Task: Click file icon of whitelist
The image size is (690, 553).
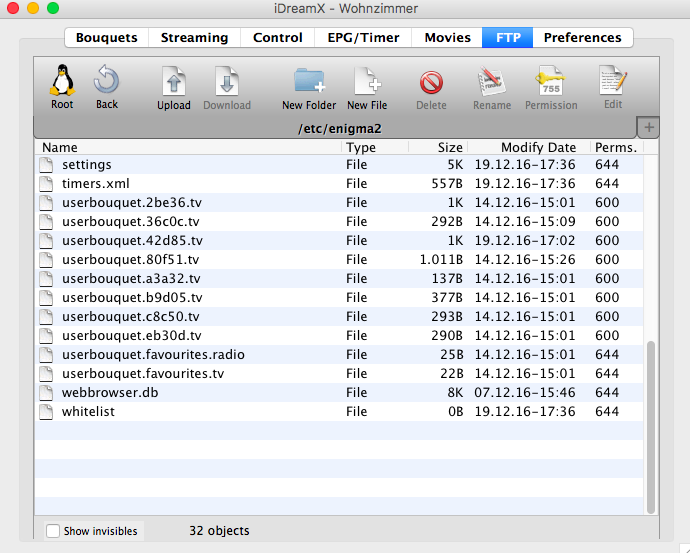Action: pos(46,411)
